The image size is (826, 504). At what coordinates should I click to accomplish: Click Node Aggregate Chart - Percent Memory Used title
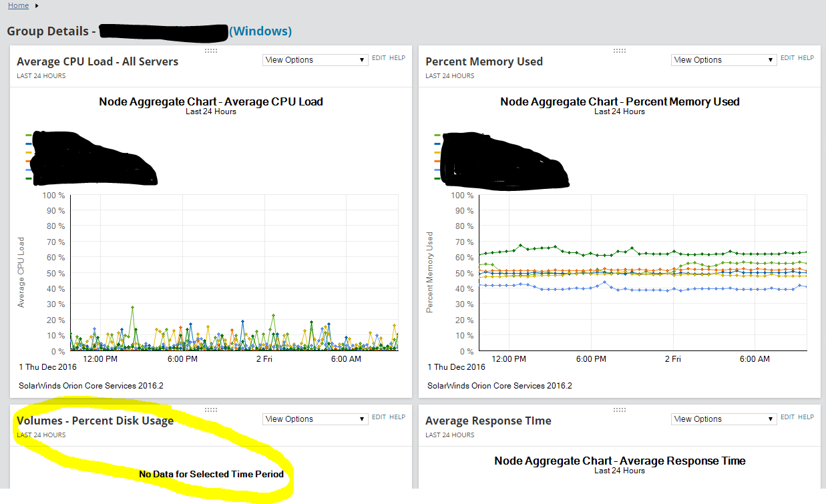[620, 101]
